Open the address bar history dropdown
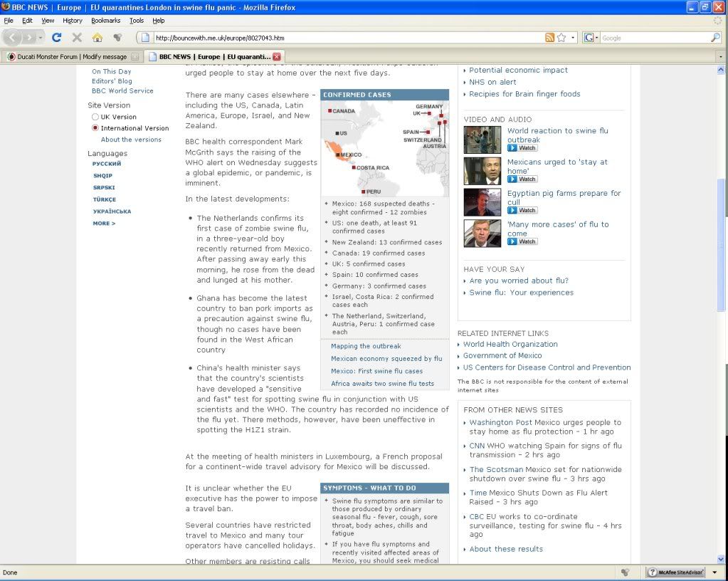This screenshot has width=728, height=581. tap(572, 38)
